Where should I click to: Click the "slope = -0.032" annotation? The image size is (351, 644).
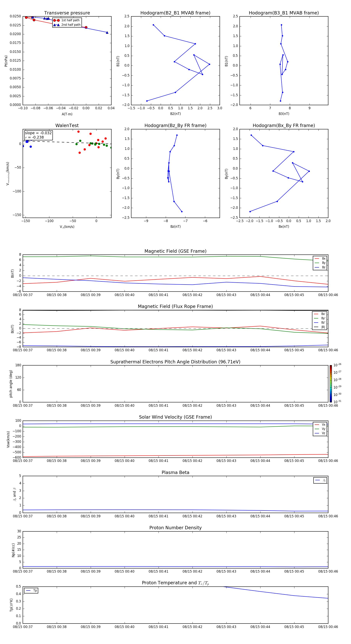click(38, 133)
